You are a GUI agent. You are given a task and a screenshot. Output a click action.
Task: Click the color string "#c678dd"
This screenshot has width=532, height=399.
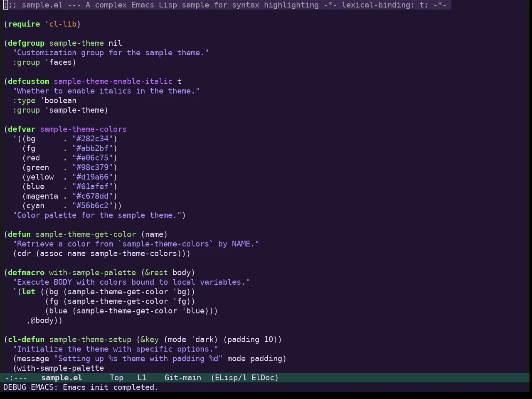tap(93, 196)
